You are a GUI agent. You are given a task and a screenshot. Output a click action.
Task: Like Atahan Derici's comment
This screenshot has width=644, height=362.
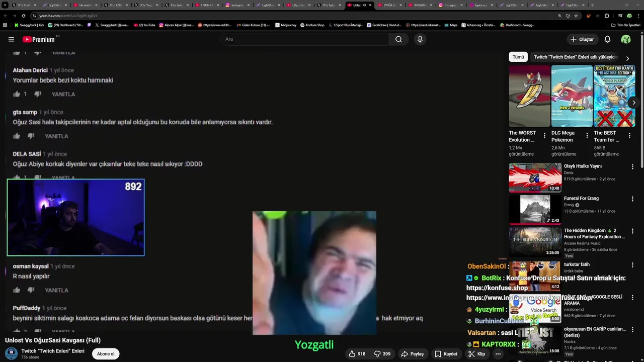[17, 94]
